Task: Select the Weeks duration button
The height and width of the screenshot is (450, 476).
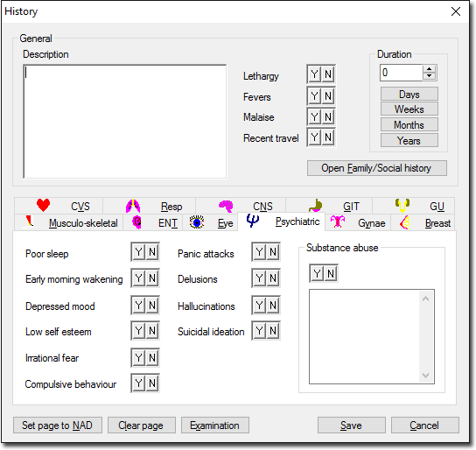Action: 409,109
